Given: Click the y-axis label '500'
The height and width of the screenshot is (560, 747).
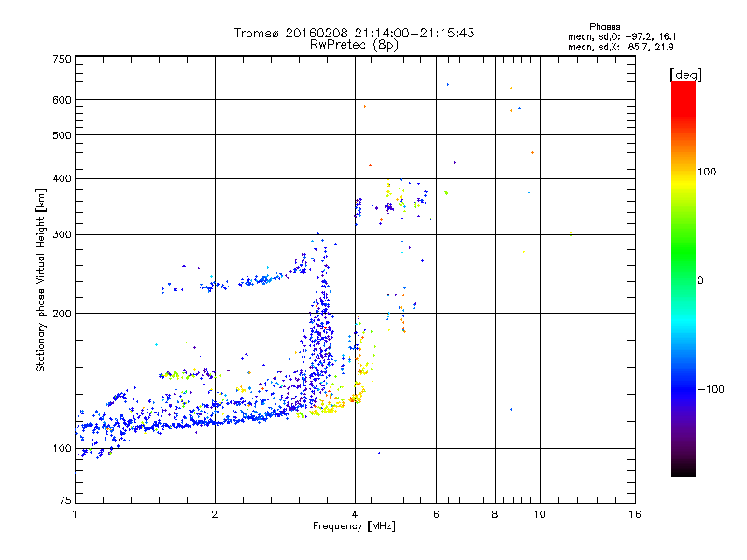Looking at the screenshot, I should pos(62,135).
